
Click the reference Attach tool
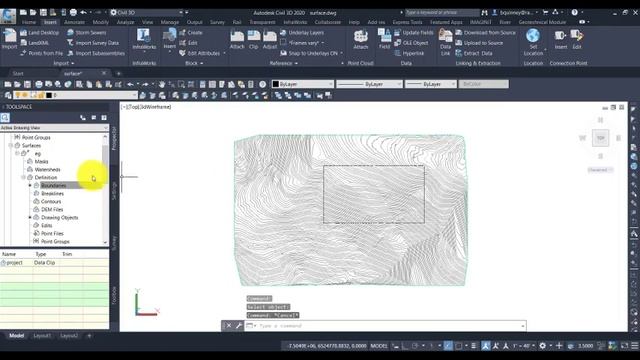[237, 40]
